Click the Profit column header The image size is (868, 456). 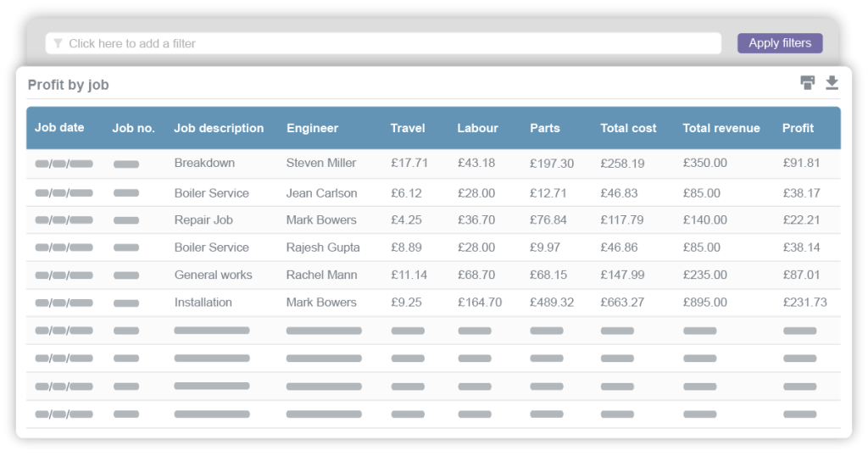(798, 128)
